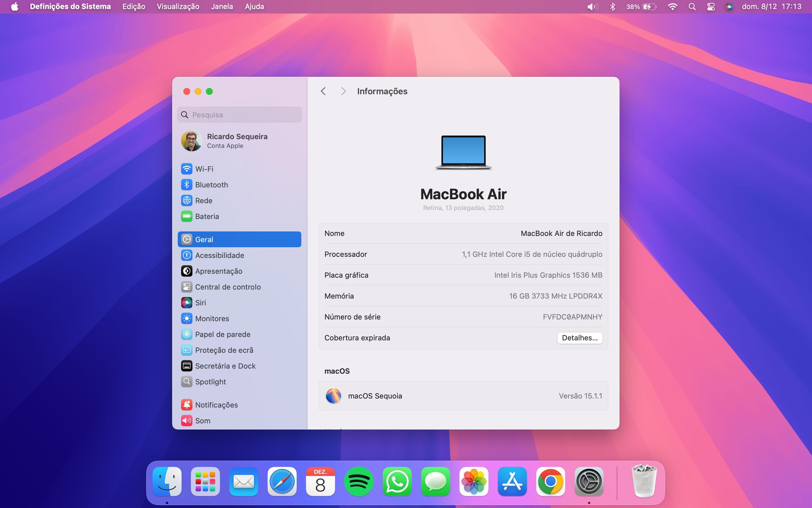Screen dimensions: 812x508
Task: Open battery status in menu bar
Action: [641, 6]
